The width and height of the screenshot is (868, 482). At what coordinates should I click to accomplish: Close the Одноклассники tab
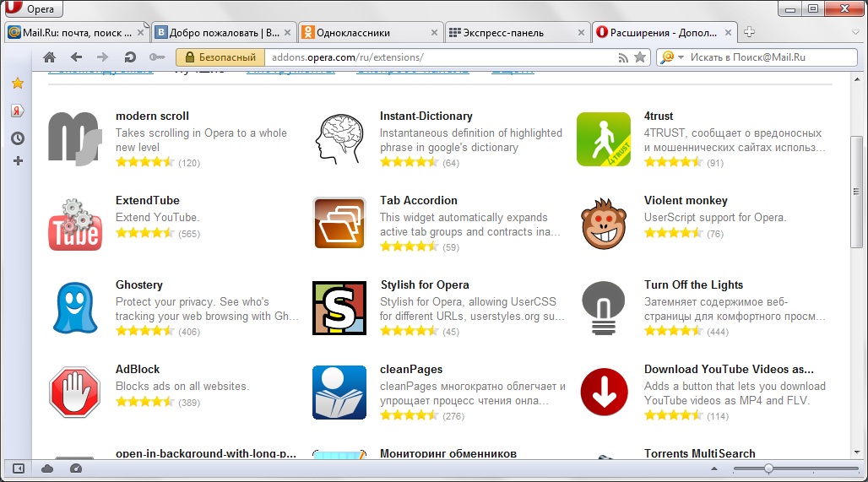[x=435, y=33]
